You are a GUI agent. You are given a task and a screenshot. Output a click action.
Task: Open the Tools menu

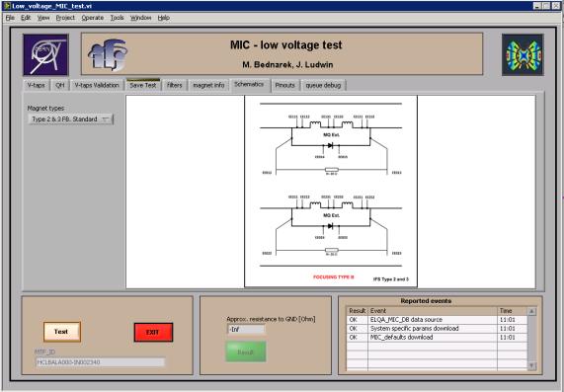pyautogui.click(x=117, y=18)
